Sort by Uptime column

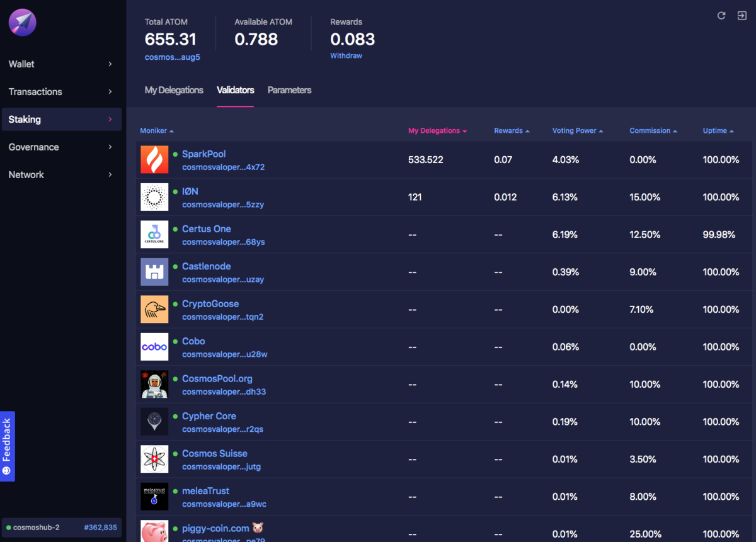(718, 131)
